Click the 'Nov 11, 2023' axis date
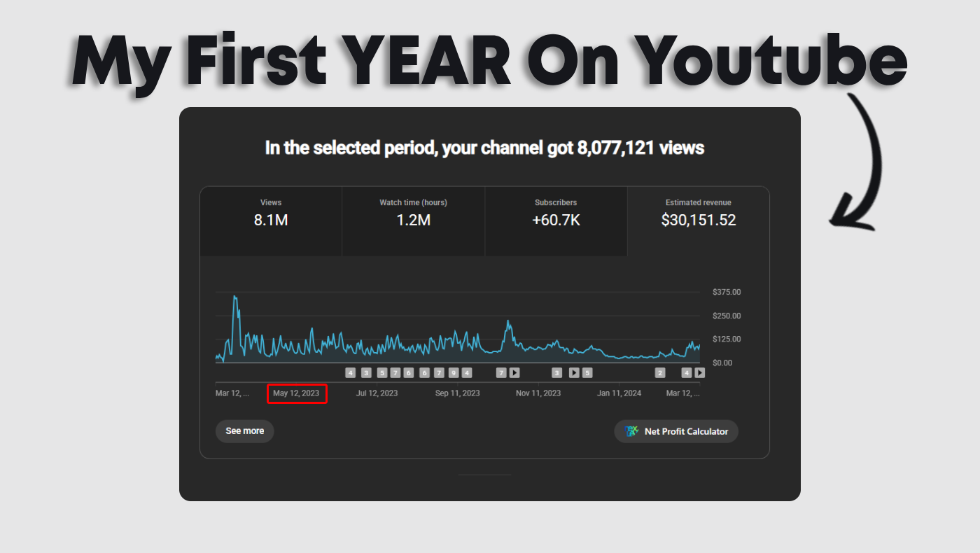The image size is (980, 553). click(538, 393)
